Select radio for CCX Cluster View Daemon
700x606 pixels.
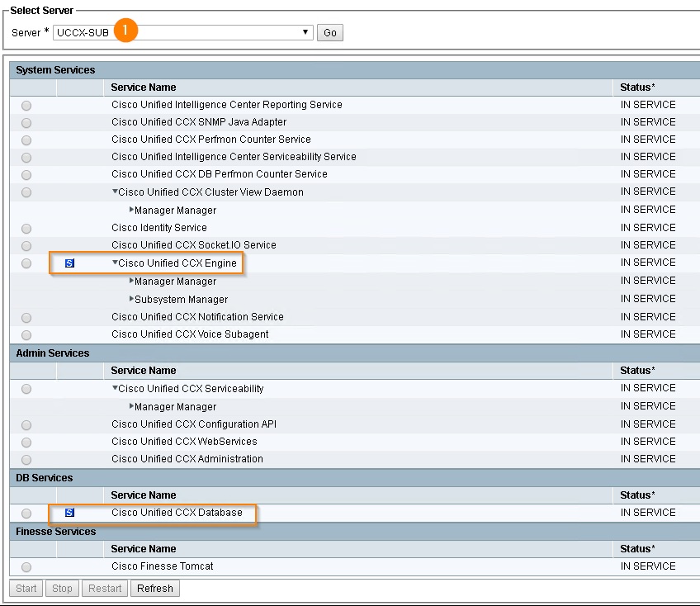pyautogui.click(x=26, y=192)
